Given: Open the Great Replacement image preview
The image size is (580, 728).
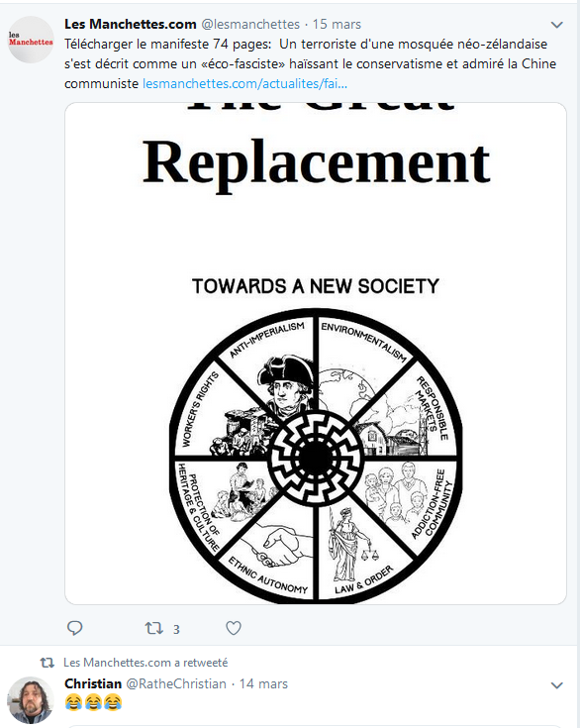Looking at the screenshot, I should point(316,354).
